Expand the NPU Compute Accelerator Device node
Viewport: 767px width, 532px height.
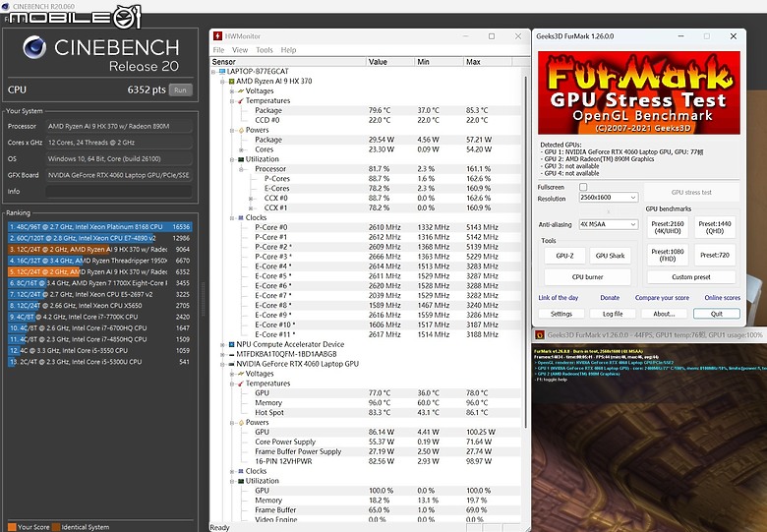222,344
